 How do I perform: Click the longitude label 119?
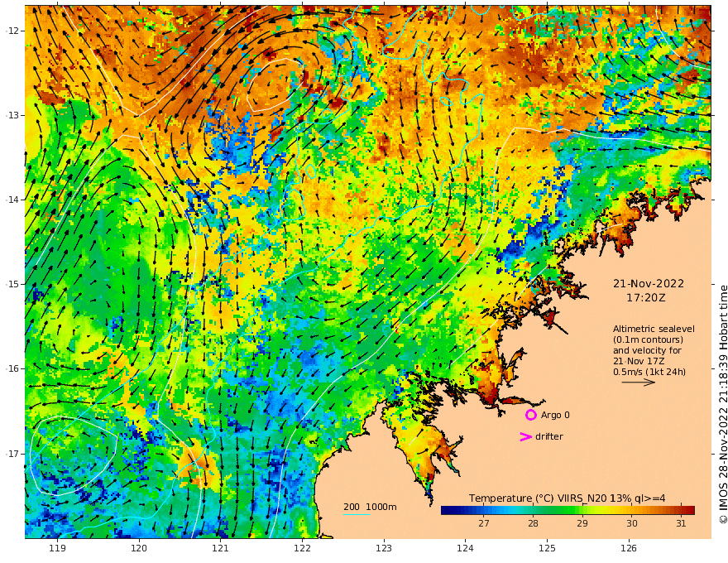coord(58,548)
